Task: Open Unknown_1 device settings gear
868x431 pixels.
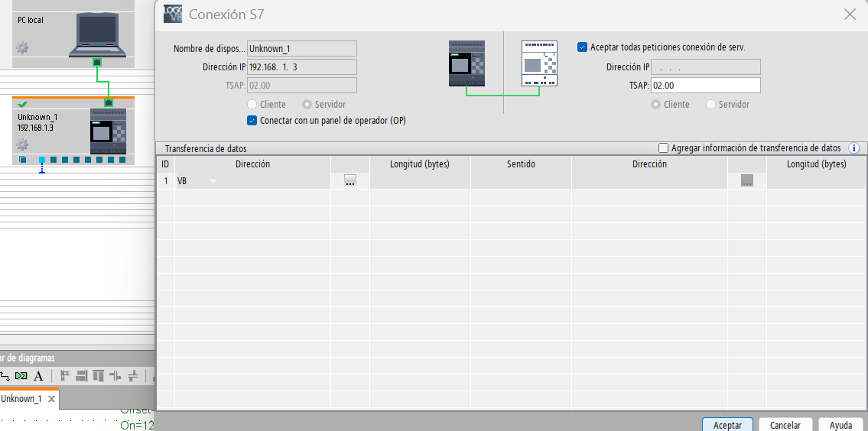Action: 22,145
